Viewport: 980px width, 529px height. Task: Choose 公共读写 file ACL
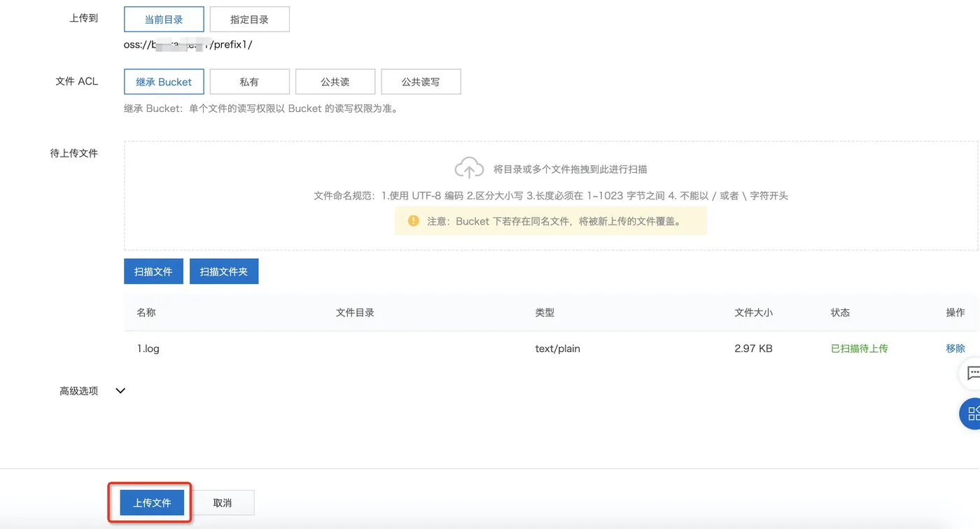(421, 82)
